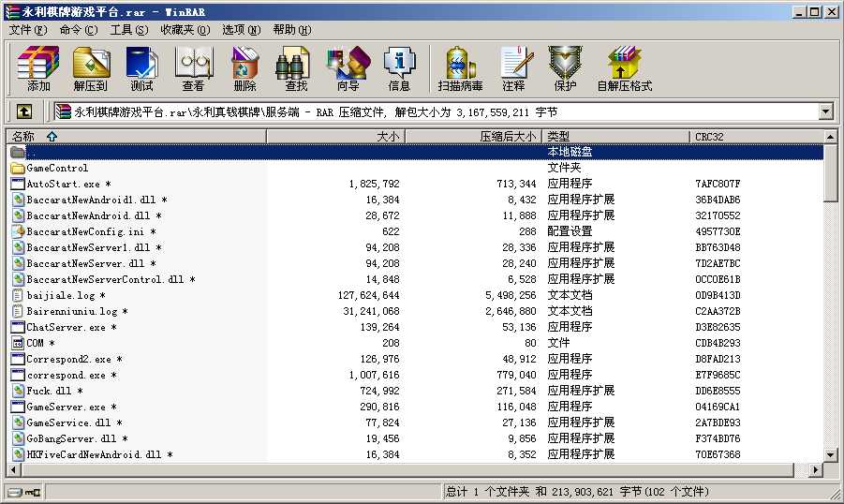Open the Favorites (收藏夹) menu
This screenshot has width=844, height=504.
[185, 30]
